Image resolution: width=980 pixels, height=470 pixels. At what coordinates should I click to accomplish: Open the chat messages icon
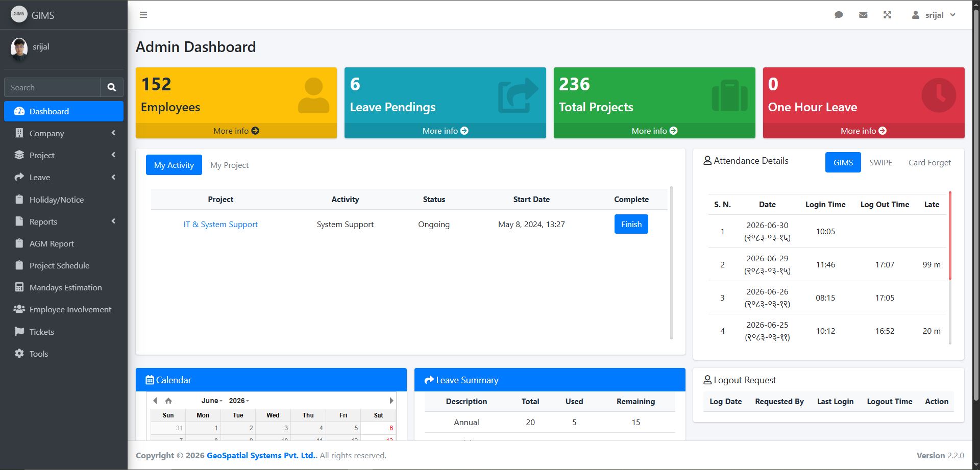pos(839,15)
